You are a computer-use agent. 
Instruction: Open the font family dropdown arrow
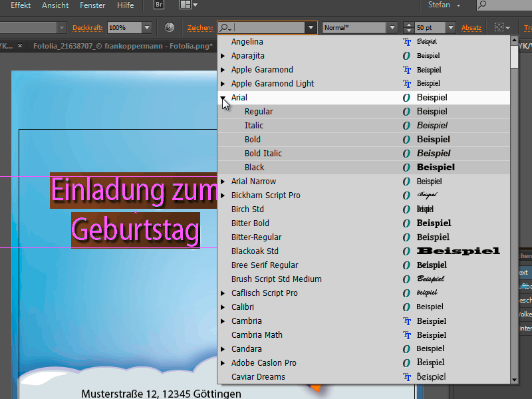coord(311,28)
